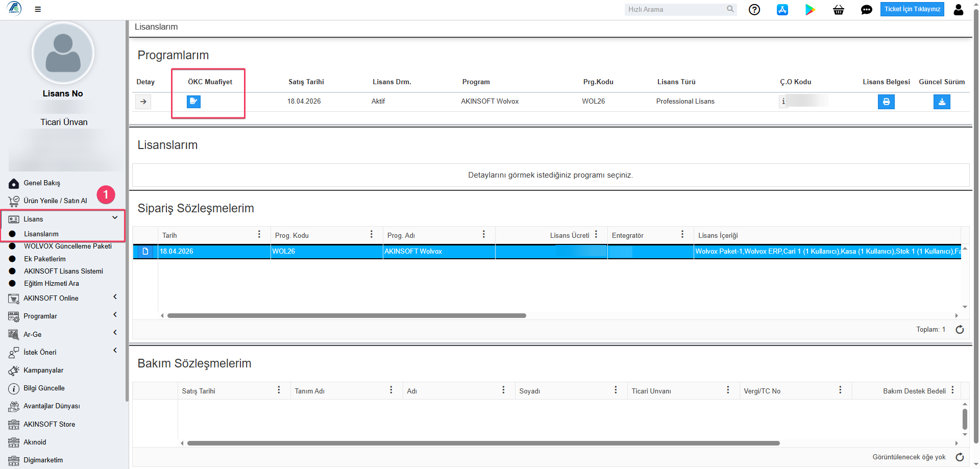Screen dimensions: 980x469
Task: Click the Sipariş Sözleşmelerim horizontal scrollbar
Action: click(x=347, y=316)
